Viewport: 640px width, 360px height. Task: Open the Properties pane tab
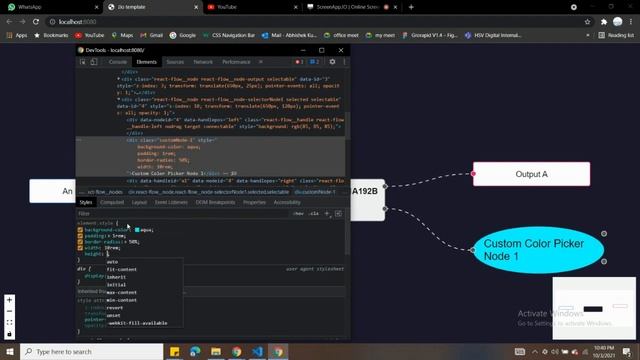point(254,202)
